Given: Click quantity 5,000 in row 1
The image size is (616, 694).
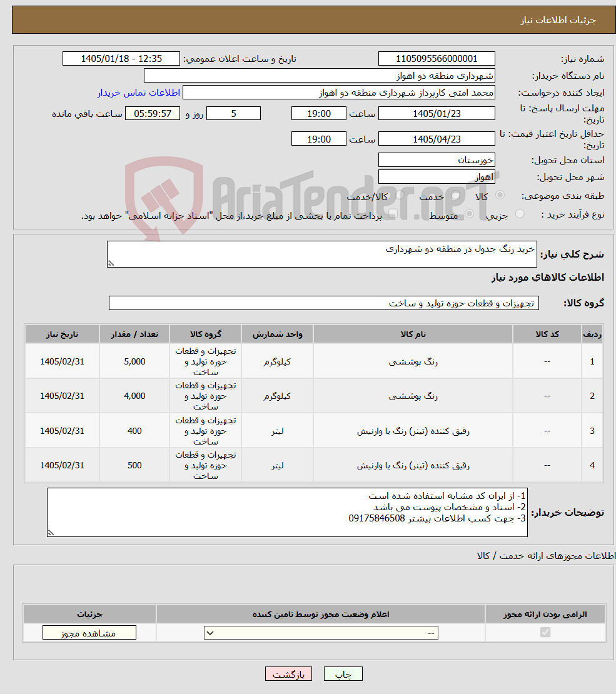Looking at the screenshot, I should (x=134, y=361).
